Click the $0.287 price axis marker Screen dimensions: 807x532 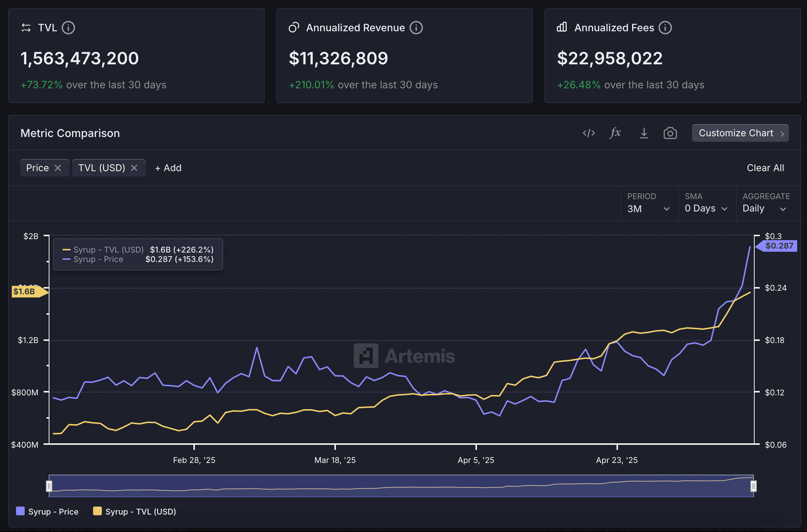pos(779,246)
